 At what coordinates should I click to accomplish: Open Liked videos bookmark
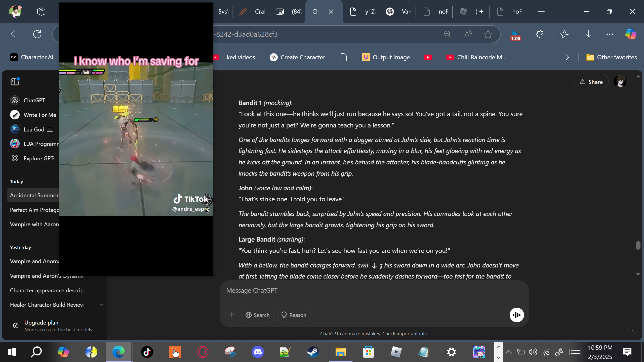pos(234,57)
